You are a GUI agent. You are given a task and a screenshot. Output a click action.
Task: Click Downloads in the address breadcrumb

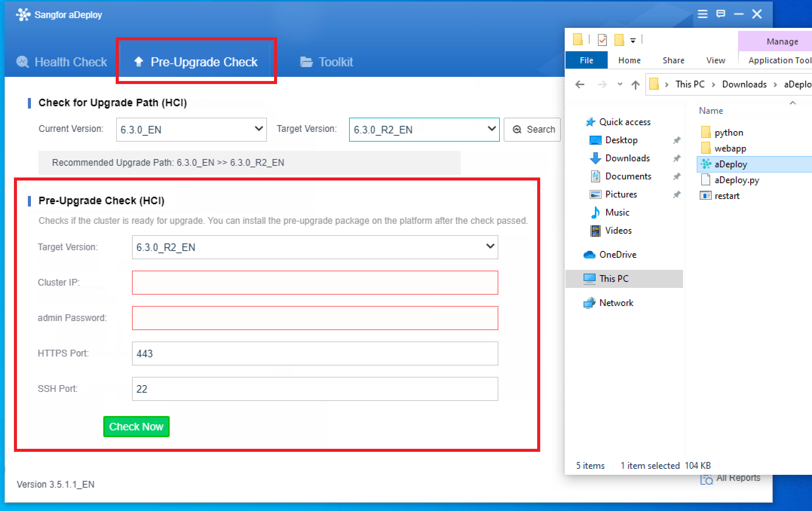pos(744,84)
